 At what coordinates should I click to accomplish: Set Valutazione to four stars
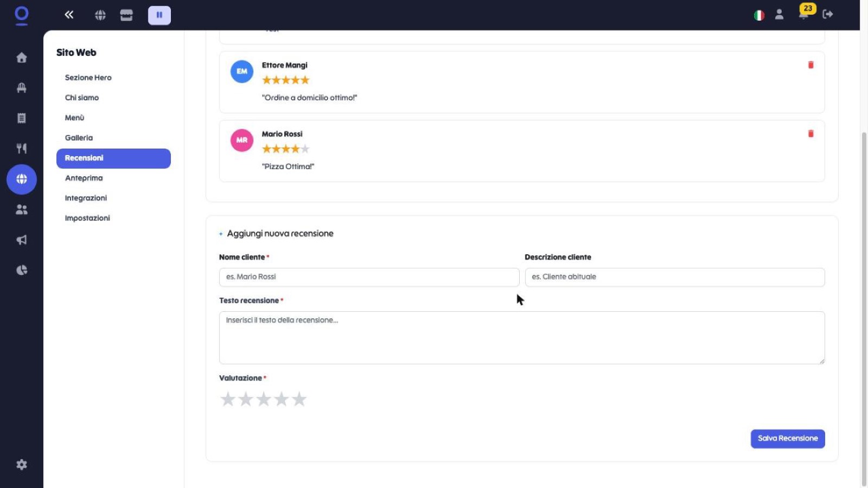tap(282, 400)
